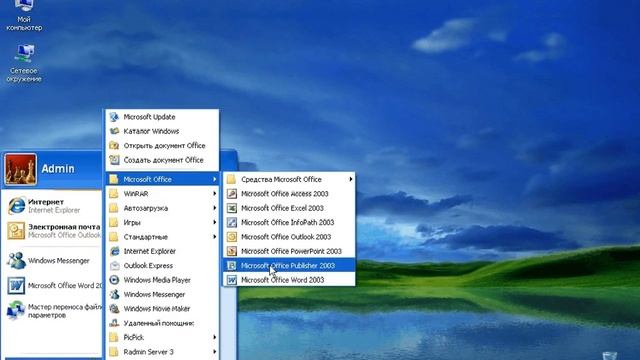Expand the Radmin Server 3 submenu arrow

pyautogui.click(x=214, y=351)
